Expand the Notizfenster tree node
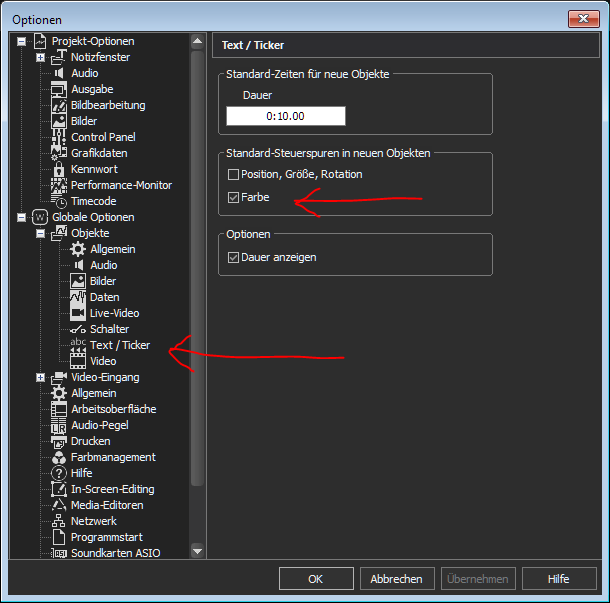The image size is (610, 603). pos(40,57)
